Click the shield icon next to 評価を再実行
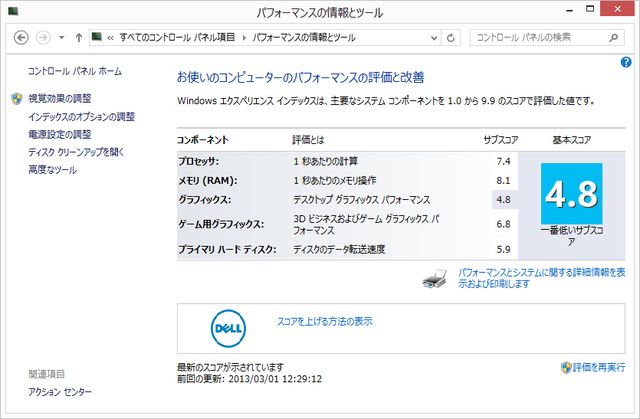This screenshot has width=640, height=419. 566,367
